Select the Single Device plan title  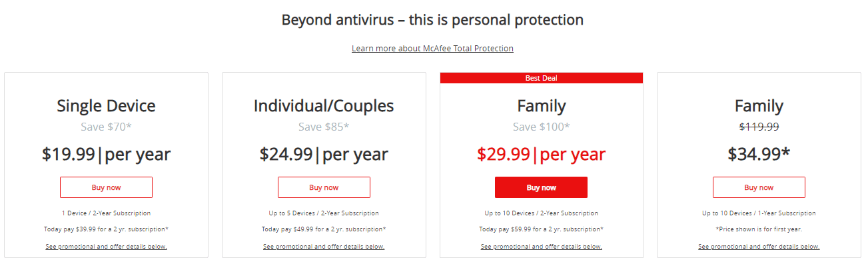coord(106,106)
